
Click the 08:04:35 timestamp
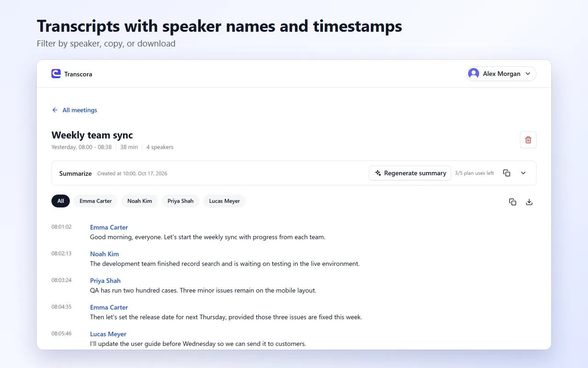[62, 307]
